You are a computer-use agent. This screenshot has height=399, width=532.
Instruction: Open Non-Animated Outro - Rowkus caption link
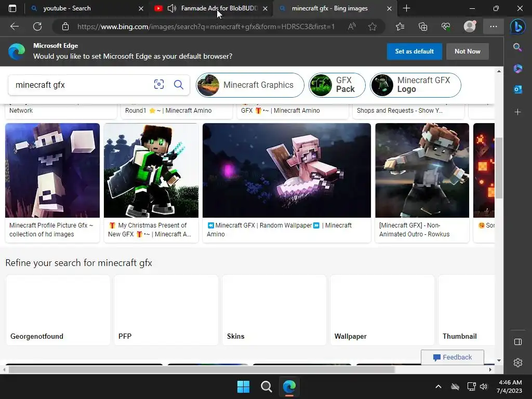click(x=414, y=230)
